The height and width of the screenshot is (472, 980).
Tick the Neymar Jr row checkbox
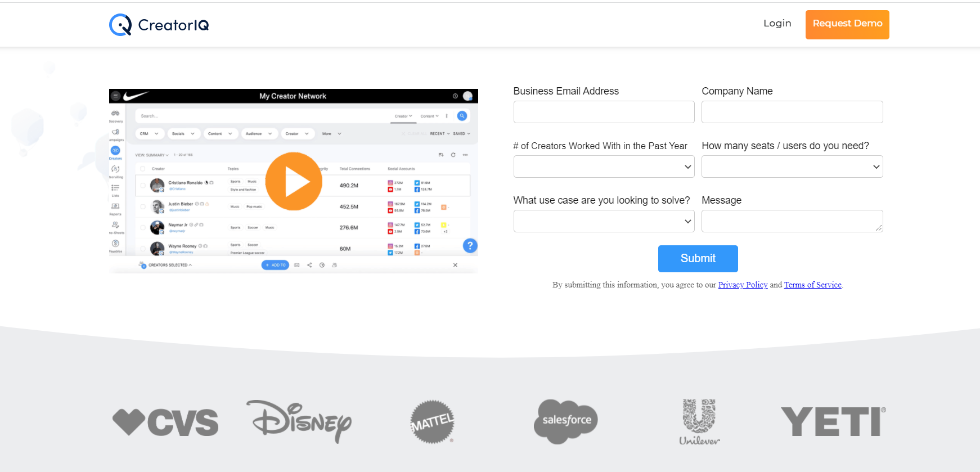pos(143,227)
